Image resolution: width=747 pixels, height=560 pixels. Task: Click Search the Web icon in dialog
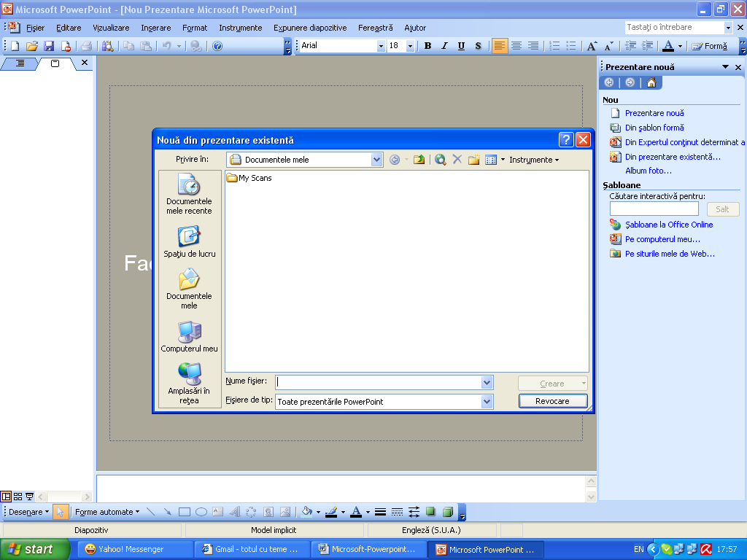440,160
